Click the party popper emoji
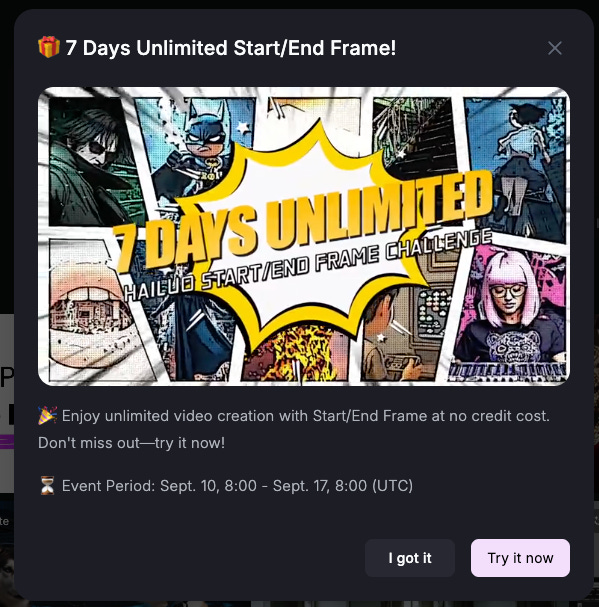The width and height of the screenshot is (599, 607). click(x=48, y=416)
